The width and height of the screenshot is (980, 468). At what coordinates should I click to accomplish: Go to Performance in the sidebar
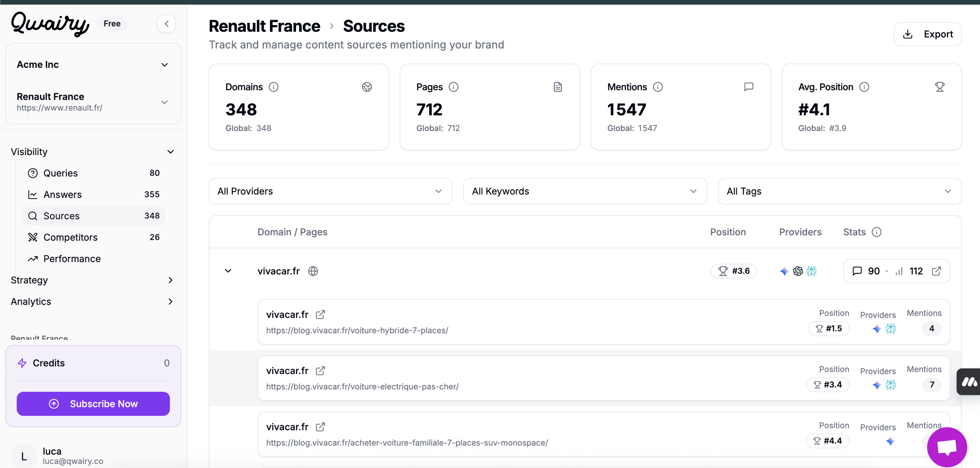pos(94,259)
